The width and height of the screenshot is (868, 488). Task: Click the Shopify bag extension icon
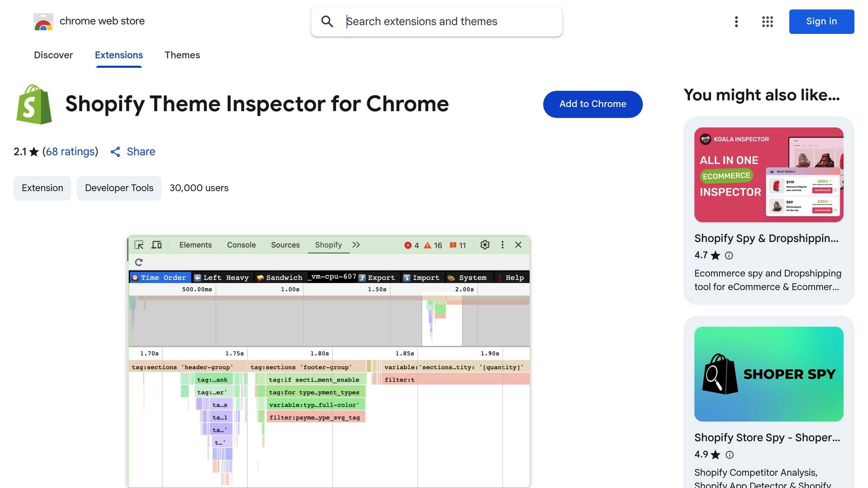tap(34, 104)
